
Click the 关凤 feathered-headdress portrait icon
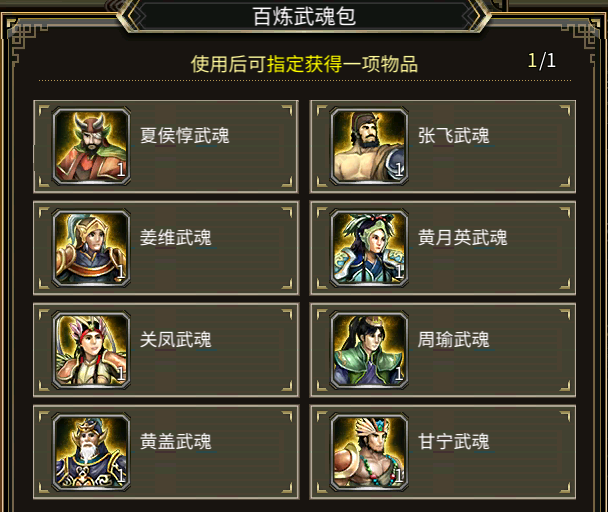[x=91, y=350]
